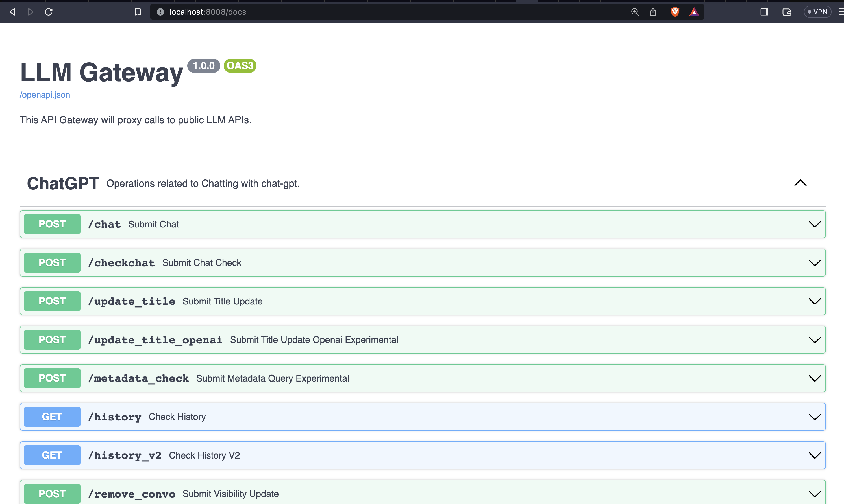Open the Brave Wallet icon
844x504 pixels.
(x=787, y=12)
